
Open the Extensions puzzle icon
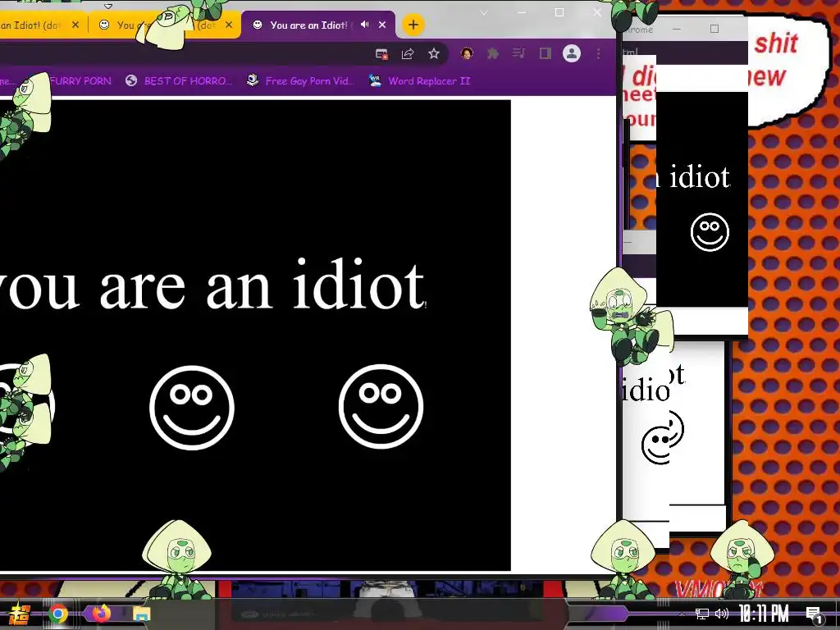tap(493, 53)
